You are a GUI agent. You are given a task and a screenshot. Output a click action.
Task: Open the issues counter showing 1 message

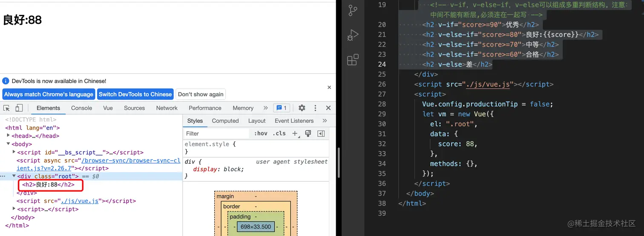pos(282,108)
